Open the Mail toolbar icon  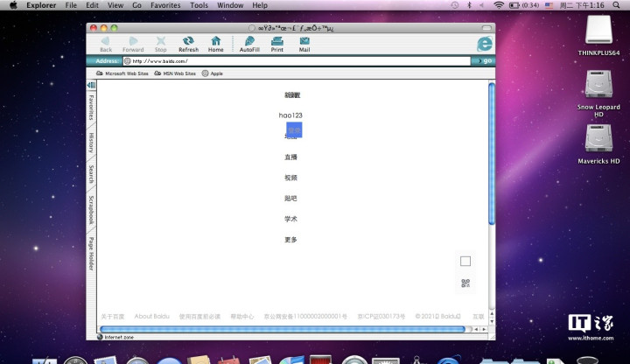coord(304,45)
